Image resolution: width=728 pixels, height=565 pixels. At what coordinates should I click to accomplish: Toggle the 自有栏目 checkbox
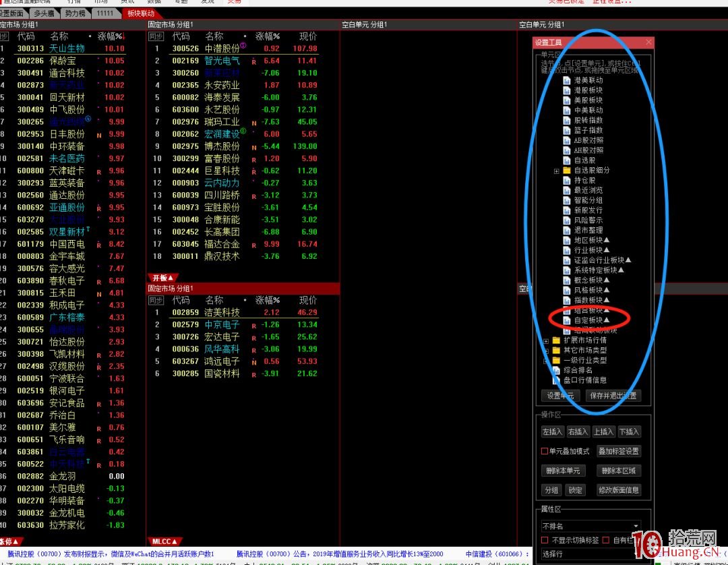pos(607,540)
